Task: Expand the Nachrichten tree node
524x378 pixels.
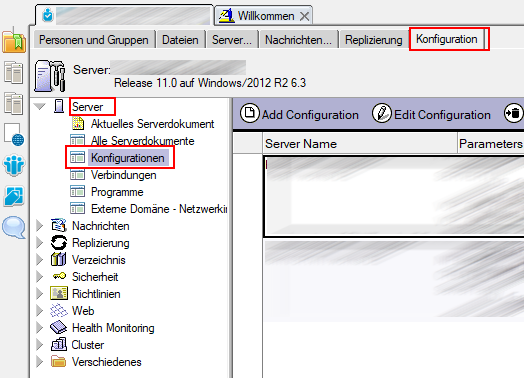Action: click(x=40, y=226)
